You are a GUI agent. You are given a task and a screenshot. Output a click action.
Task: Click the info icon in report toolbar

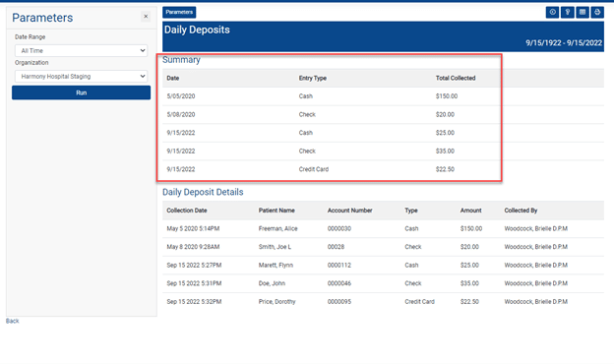point(552,12)
